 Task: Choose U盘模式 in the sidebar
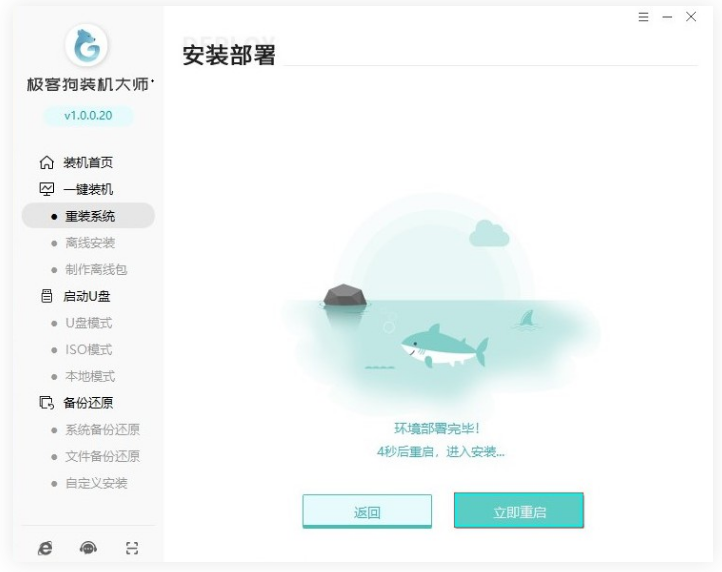point(88,323)
